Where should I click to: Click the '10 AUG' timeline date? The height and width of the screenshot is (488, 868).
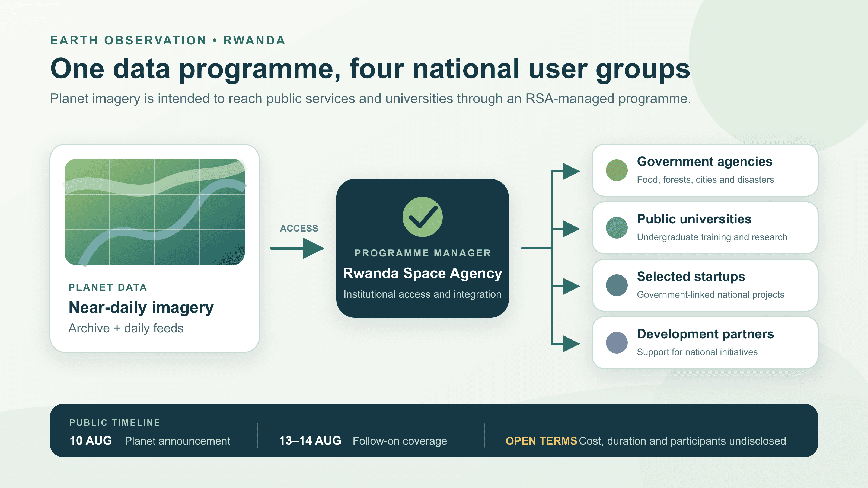point(91,441)
